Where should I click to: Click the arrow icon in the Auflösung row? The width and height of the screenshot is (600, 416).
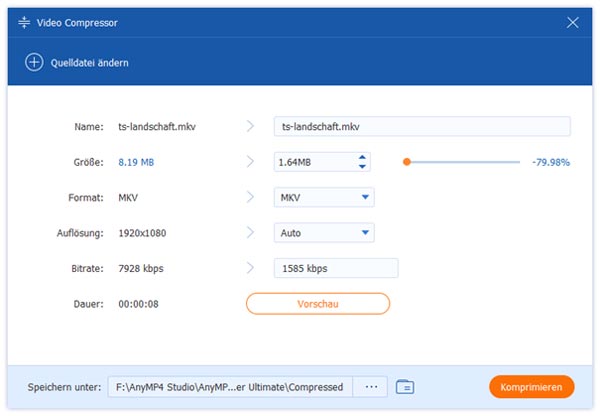(x=250, y=233)
